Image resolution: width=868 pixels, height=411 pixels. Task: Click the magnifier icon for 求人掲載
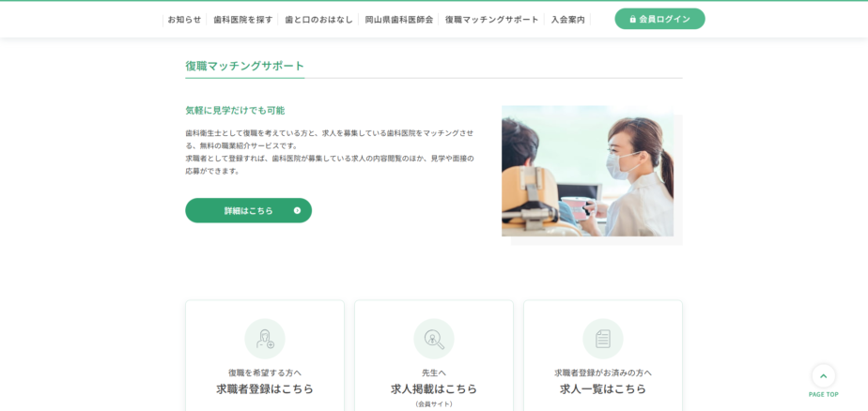434,339
